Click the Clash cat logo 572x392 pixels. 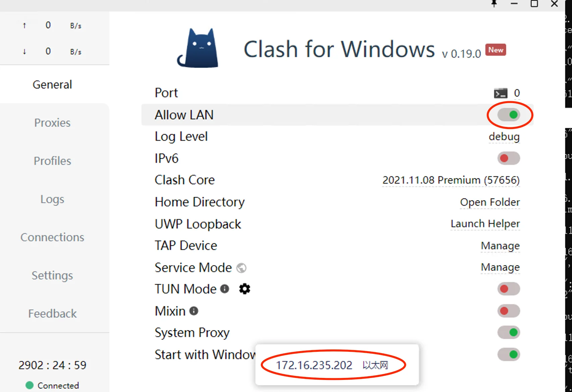pos(198,48)
